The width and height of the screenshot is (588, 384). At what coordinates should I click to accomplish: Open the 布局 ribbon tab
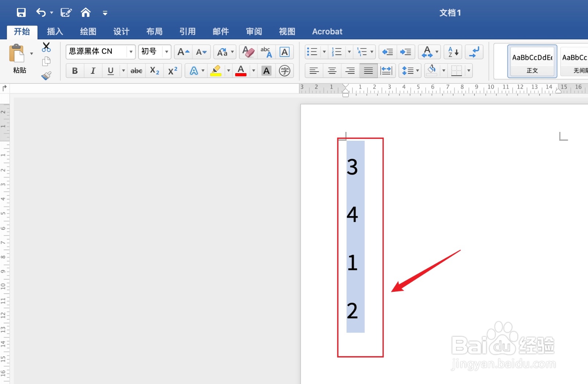coord(154,32)
